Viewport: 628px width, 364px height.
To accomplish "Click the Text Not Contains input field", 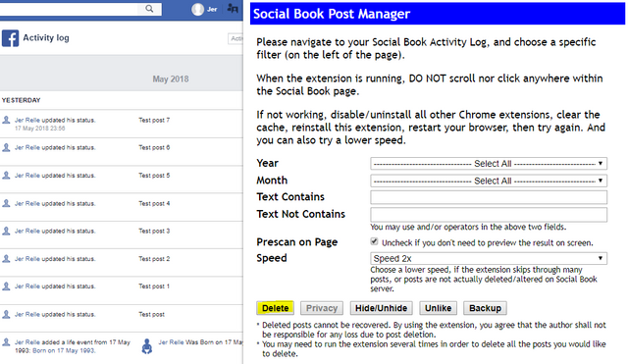I will tap(489, 215).
